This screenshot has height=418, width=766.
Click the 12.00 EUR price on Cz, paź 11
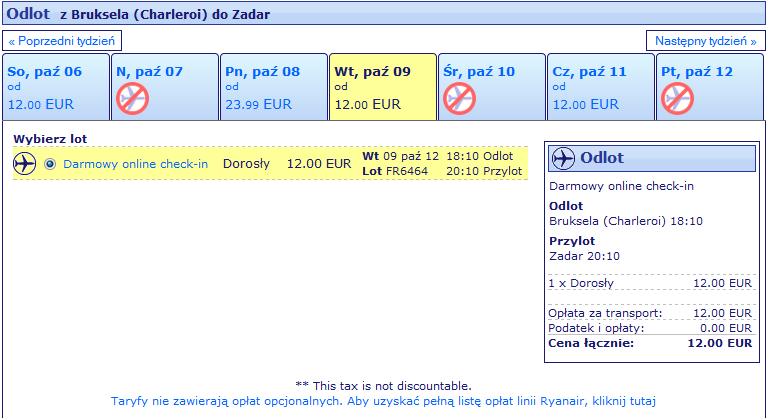(x=586, y=104)
